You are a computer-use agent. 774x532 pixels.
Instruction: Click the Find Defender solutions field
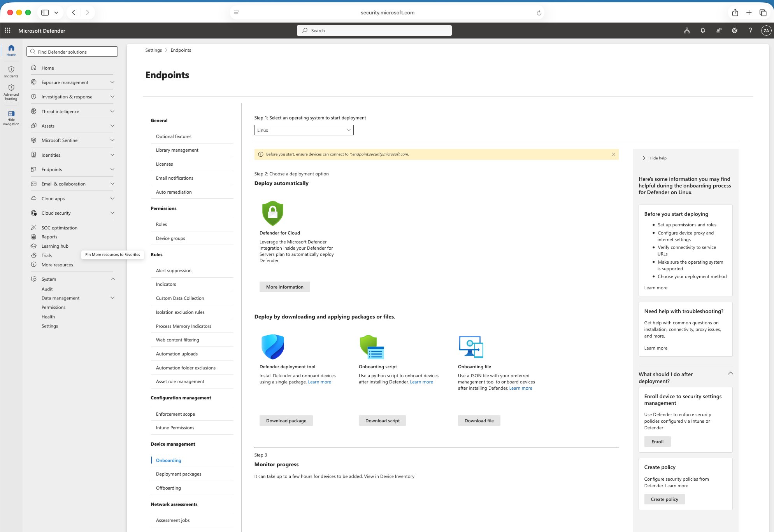72,52
